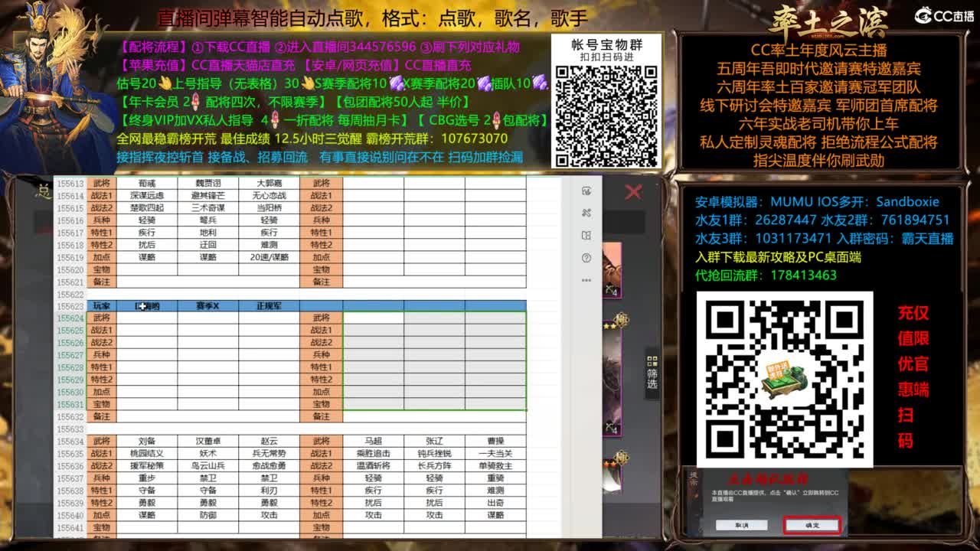Open the split-view book icon in the sidebar
The width and height of the screenshot is (980, 551).
click(x=587, y=235)
